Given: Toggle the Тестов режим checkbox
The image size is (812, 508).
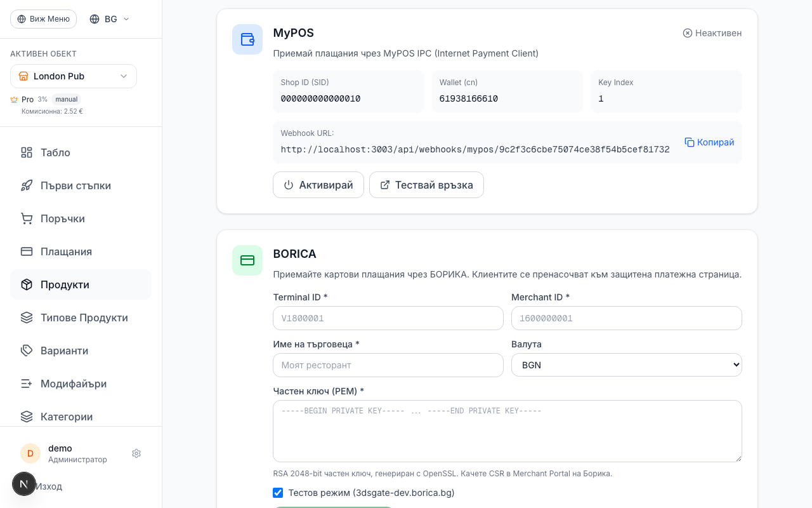Looking at the screenshot, I should [278, 493].
